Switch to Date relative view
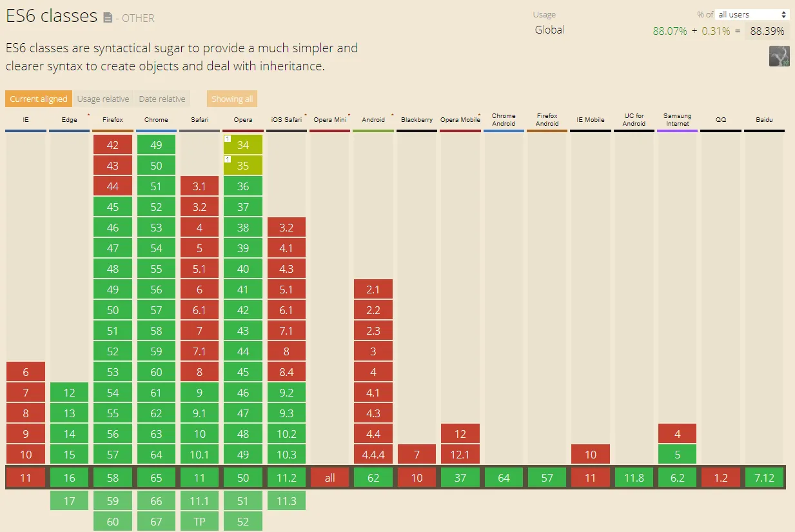795x532 pixels. point(162,99)
